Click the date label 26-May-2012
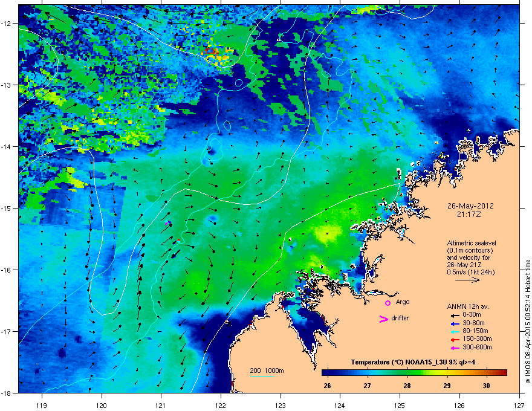Image resolution: width=532 pixels, height=411 pixels. point(470,206)
